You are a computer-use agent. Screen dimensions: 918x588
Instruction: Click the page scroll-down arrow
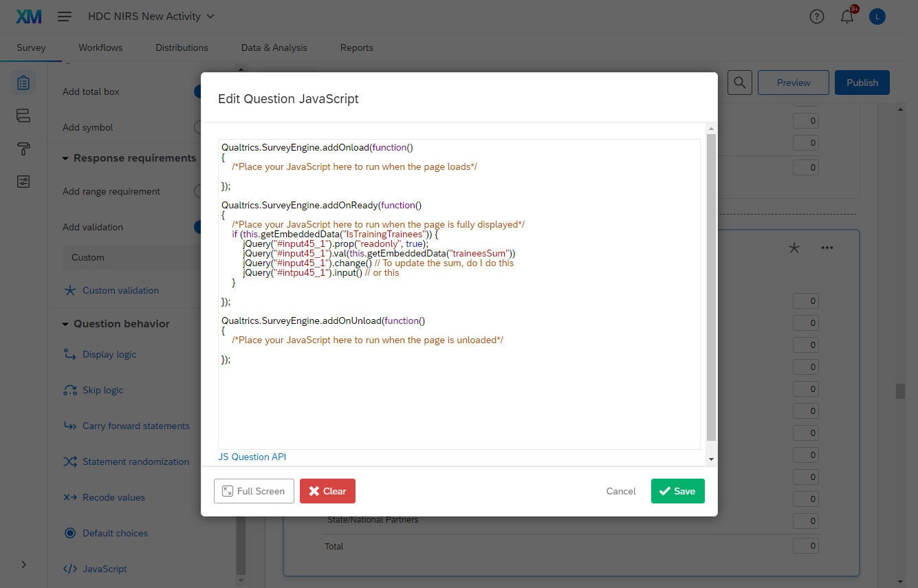click(900, 580)
